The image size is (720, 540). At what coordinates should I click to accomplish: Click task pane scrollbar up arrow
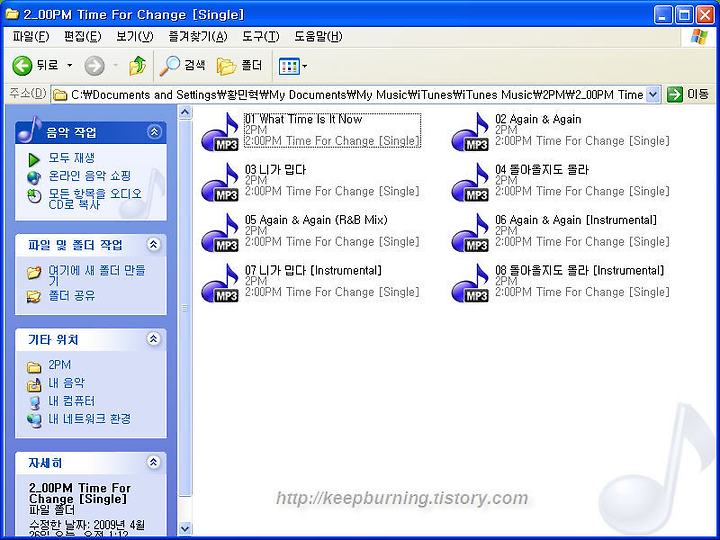[185, 112]
